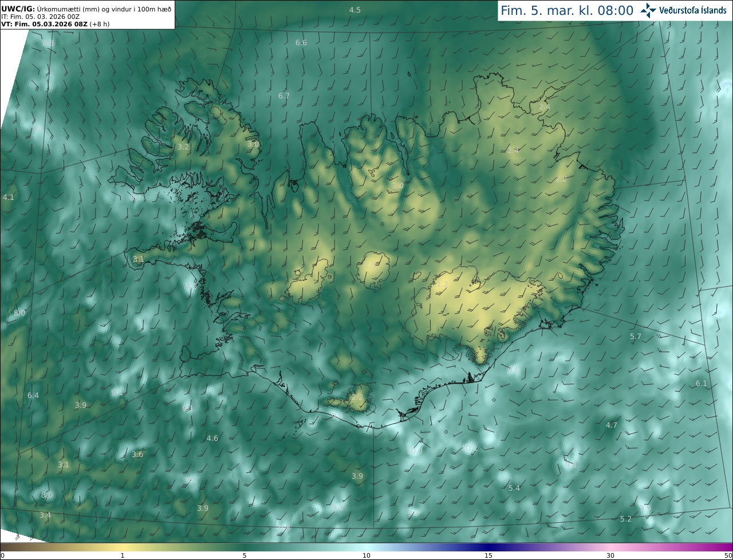Click the map value 3.4

(45, 515)
